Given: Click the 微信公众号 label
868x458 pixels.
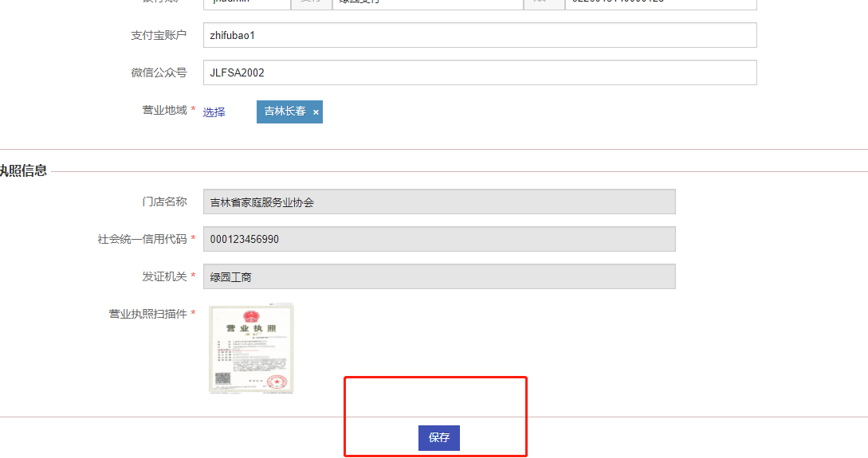Looking at the screenshot, I should click(x=159, y=72).
